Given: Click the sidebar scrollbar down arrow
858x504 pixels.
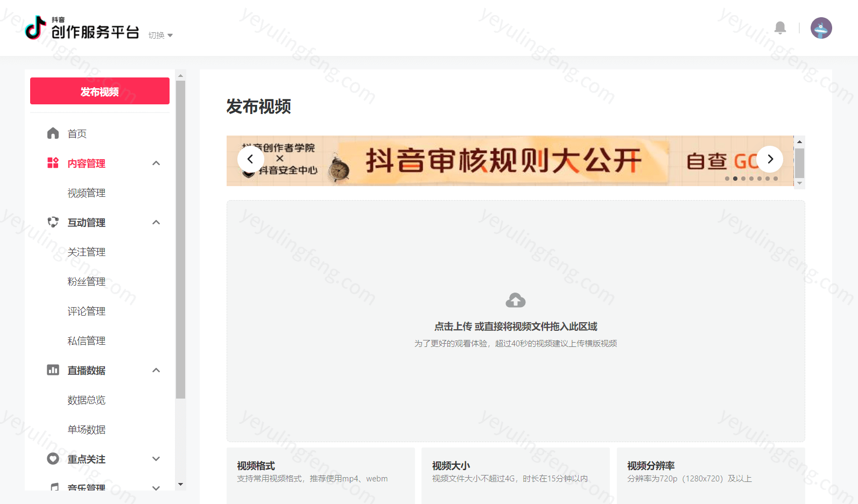Looking at the screenshot, I should pos(180,484).
